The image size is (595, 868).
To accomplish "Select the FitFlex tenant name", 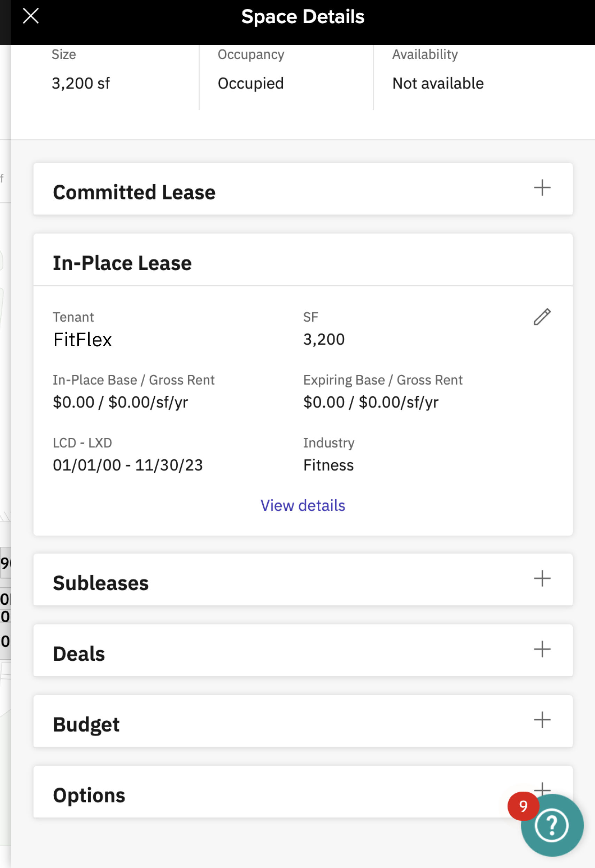I will click(83, 340).
